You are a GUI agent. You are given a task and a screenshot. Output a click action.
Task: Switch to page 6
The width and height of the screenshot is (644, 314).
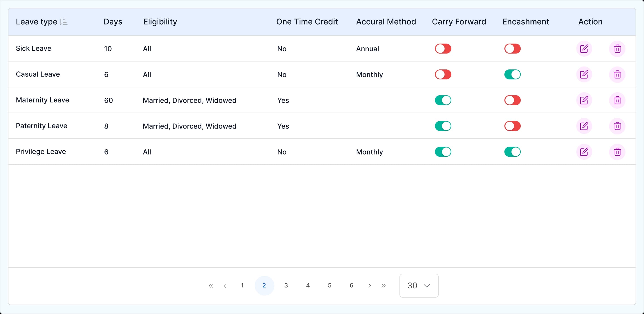pyautogui.click(x=351, y=285)
